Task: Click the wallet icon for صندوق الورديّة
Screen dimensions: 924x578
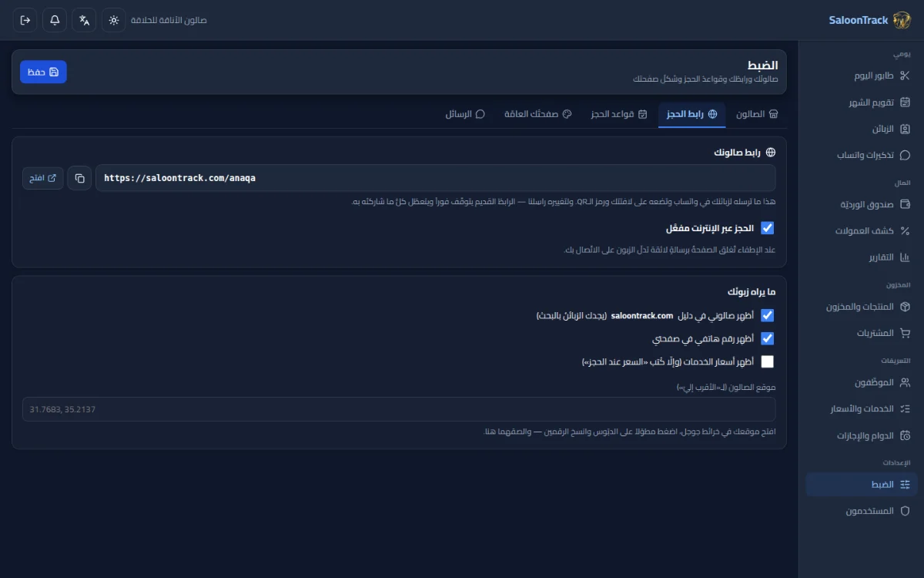Action: [905, 204]
